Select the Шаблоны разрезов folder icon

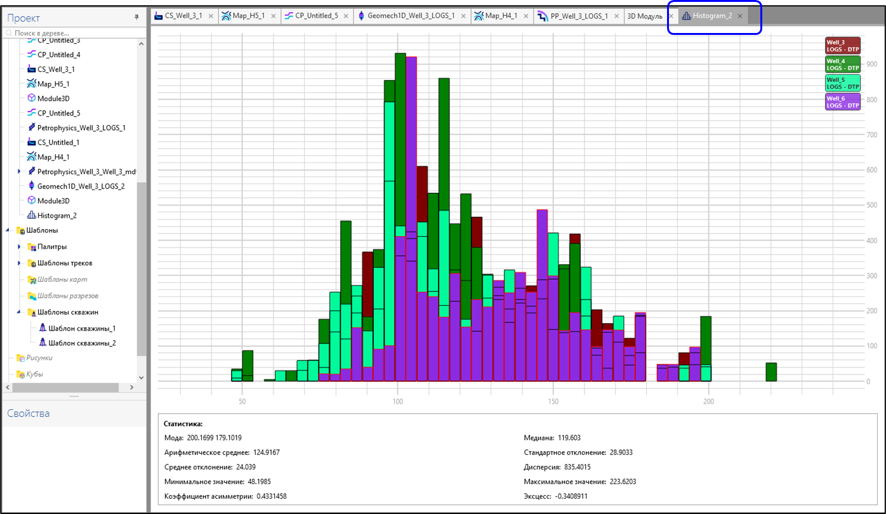point(32,296)
